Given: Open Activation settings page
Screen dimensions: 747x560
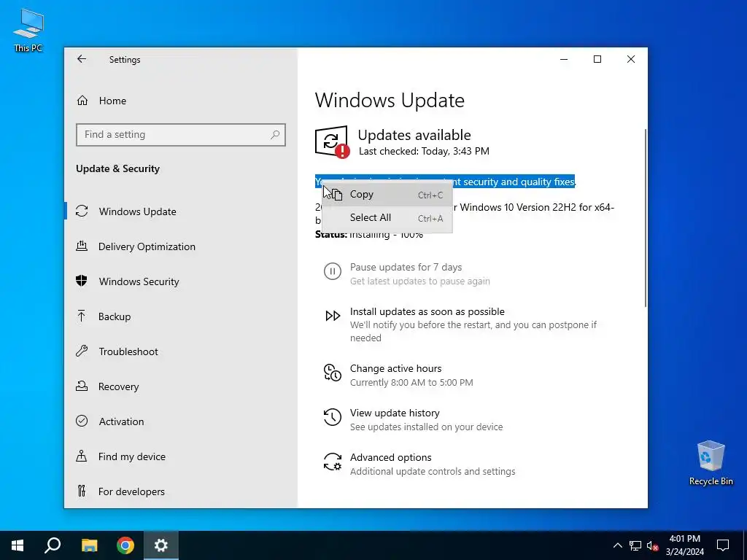Looking at the screenshot, I should click(x=181, y=421).
